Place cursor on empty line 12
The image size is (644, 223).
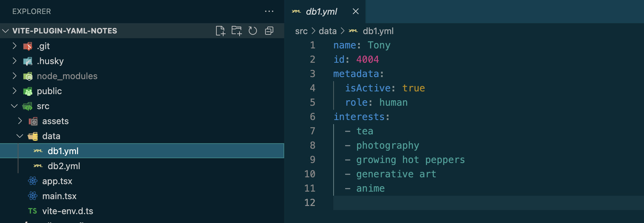point(409,203)
